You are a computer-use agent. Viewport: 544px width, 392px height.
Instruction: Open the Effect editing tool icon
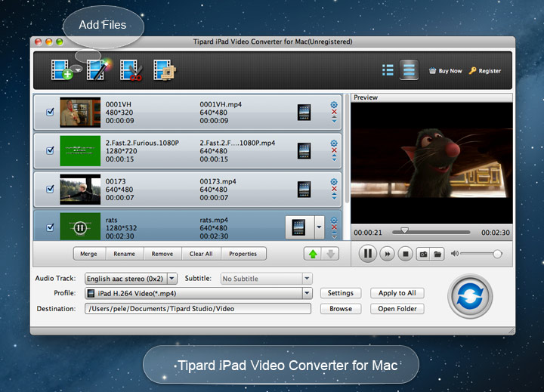pyautogui.click(x=98, y=69)
